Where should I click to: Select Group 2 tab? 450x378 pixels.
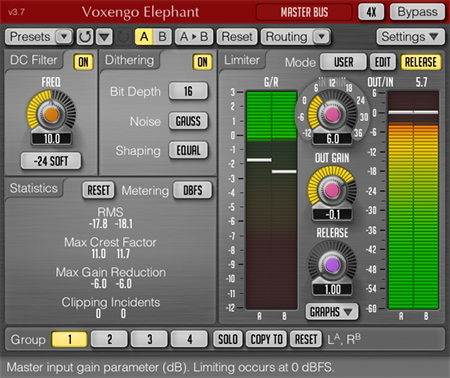109,339
